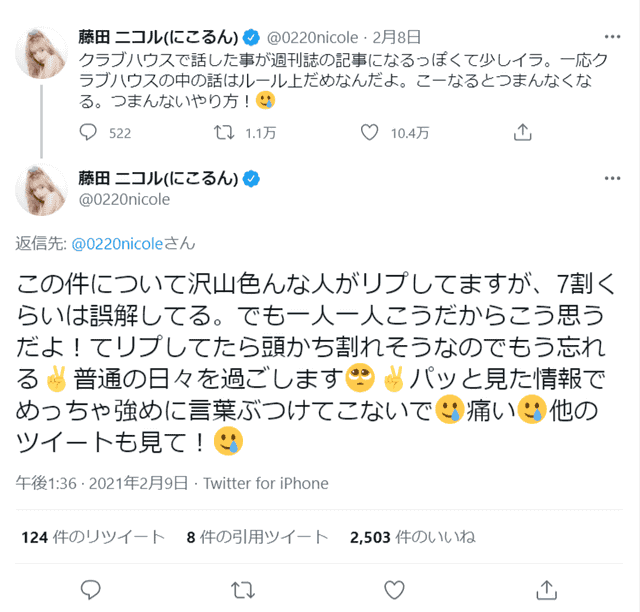640x612 pixels.
Task: Open the 2月8日 date link on first tweet
Action: click(x=396, y=37)
